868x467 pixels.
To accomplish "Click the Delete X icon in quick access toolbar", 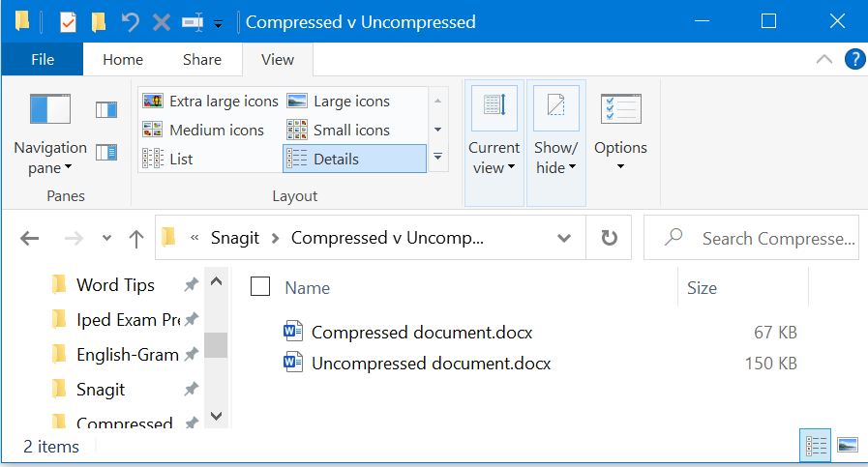I will coord(161,22).
